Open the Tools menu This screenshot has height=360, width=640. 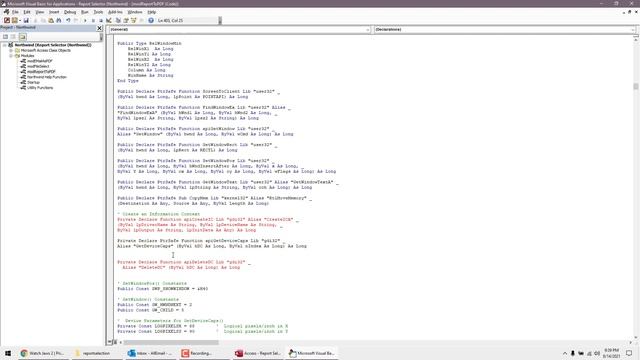click(98, 12)
